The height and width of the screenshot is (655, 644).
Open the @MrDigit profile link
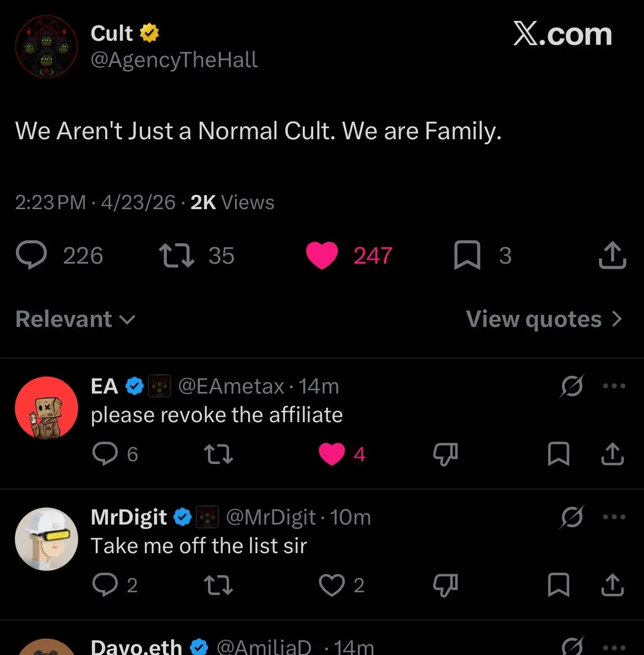271,517
